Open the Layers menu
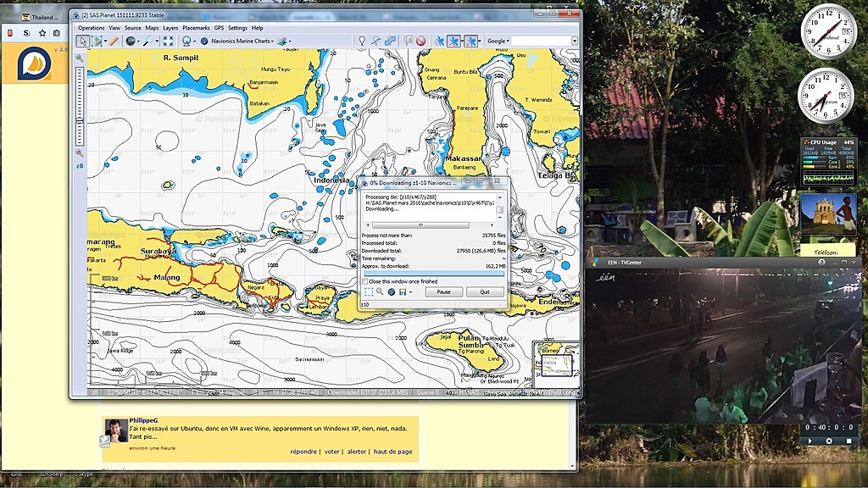 click(170, 28)
